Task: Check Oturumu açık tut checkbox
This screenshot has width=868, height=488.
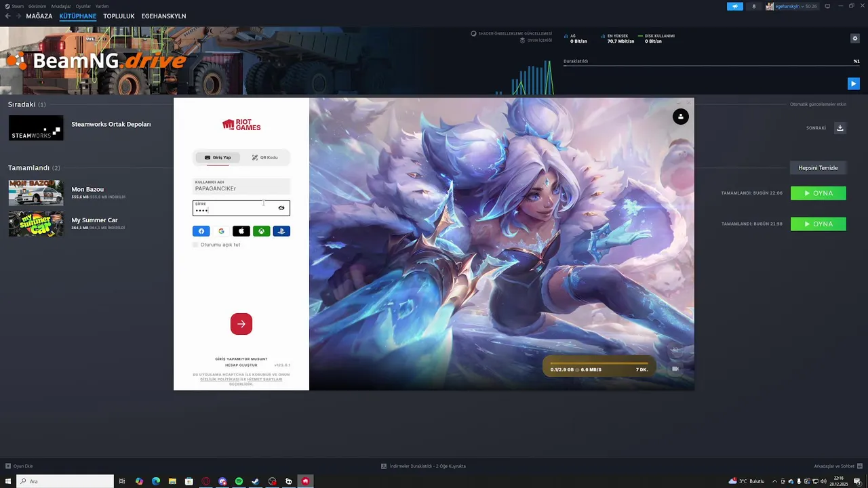Action: (196, 245)
